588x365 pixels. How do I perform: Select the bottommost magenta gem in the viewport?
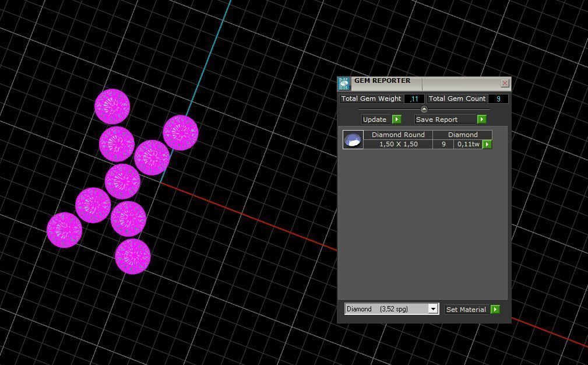pos(133,257)
